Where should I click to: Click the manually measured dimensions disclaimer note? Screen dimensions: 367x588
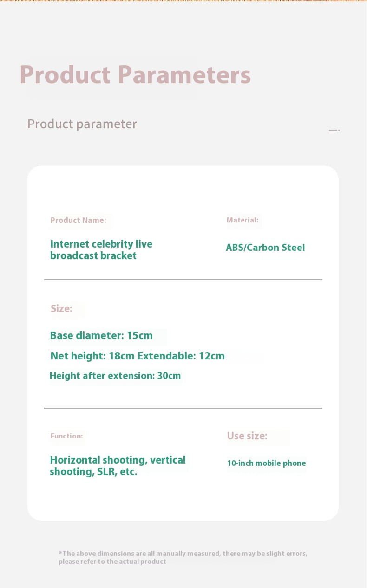pos(183,557)
